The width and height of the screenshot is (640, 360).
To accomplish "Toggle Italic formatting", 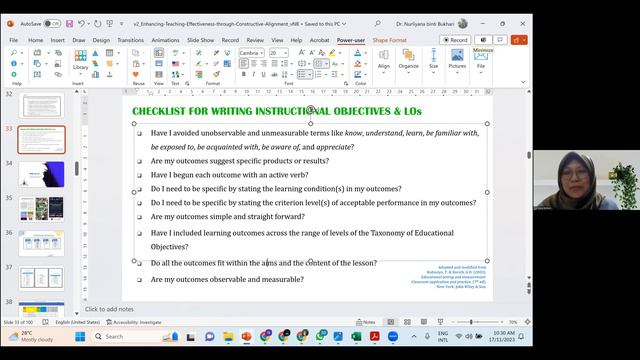I will pos(253,74).
